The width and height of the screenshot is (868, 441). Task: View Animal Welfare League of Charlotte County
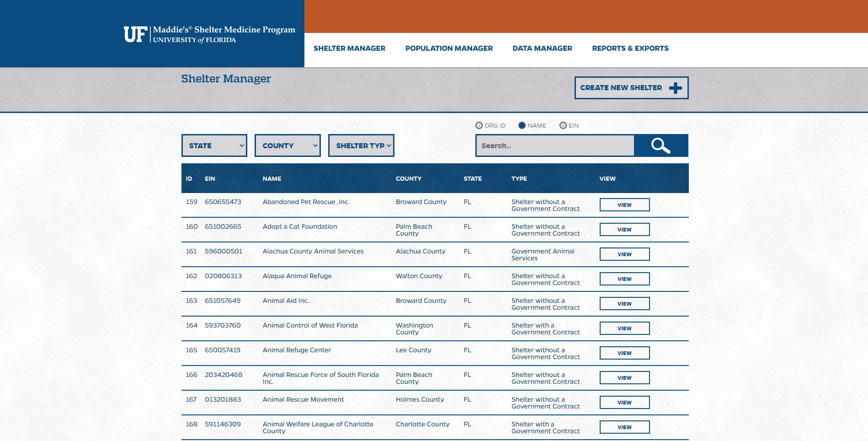click(624, 427)
